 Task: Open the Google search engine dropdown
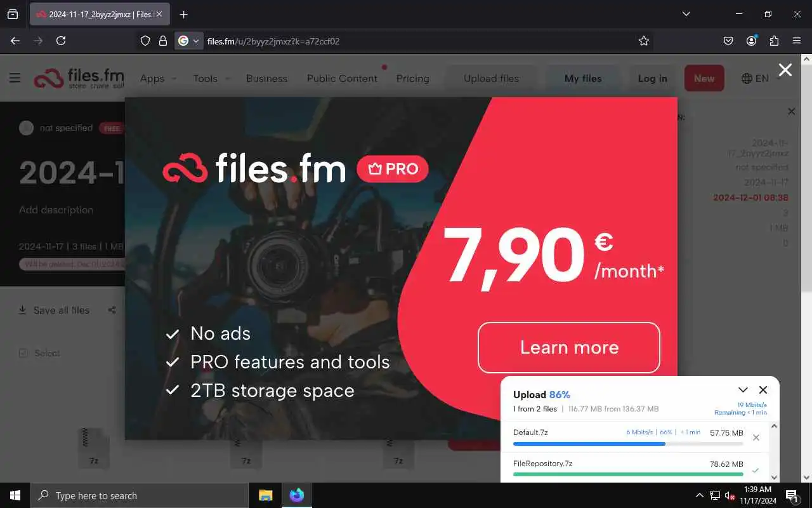coord(189,41)
